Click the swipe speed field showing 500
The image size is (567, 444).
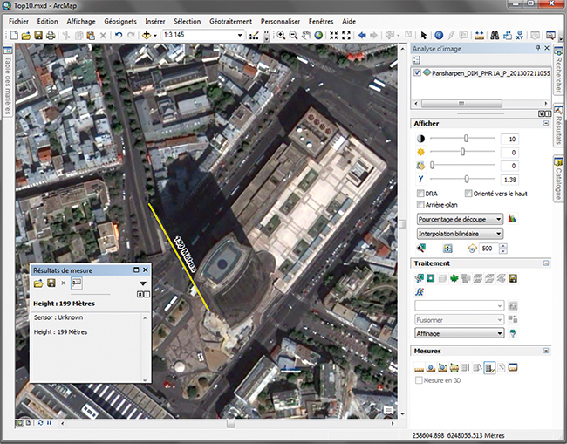pyautogui.click(x=488, y=248)
